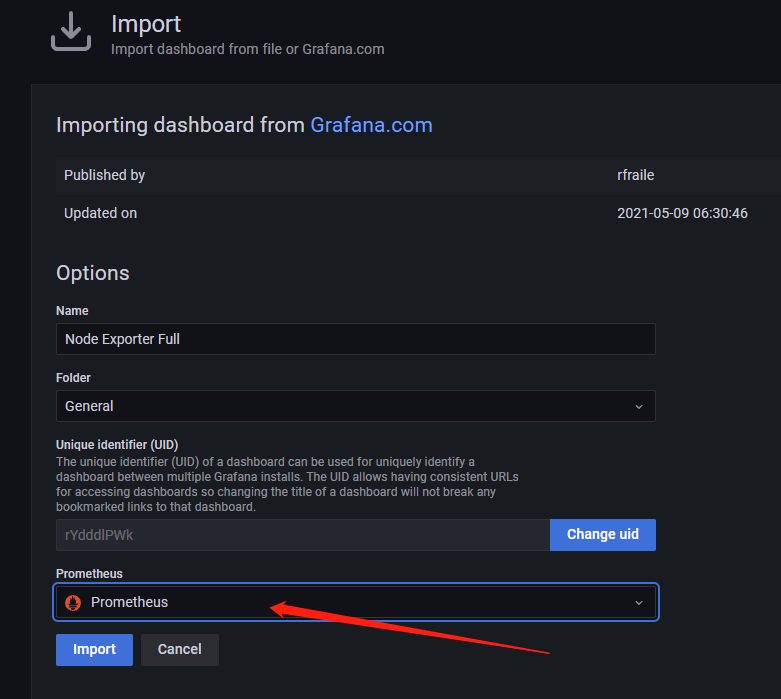781x699 pixels.
Task: Click the Prometheus field label above the dropdown
Action: coord(89,573)
